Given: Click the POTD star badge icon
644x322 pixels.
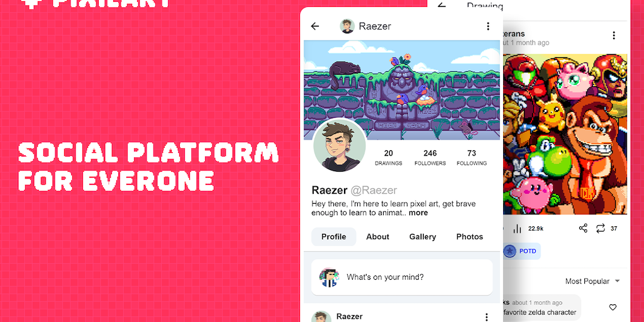Looking at the screenshot, I should pos(509,251).
